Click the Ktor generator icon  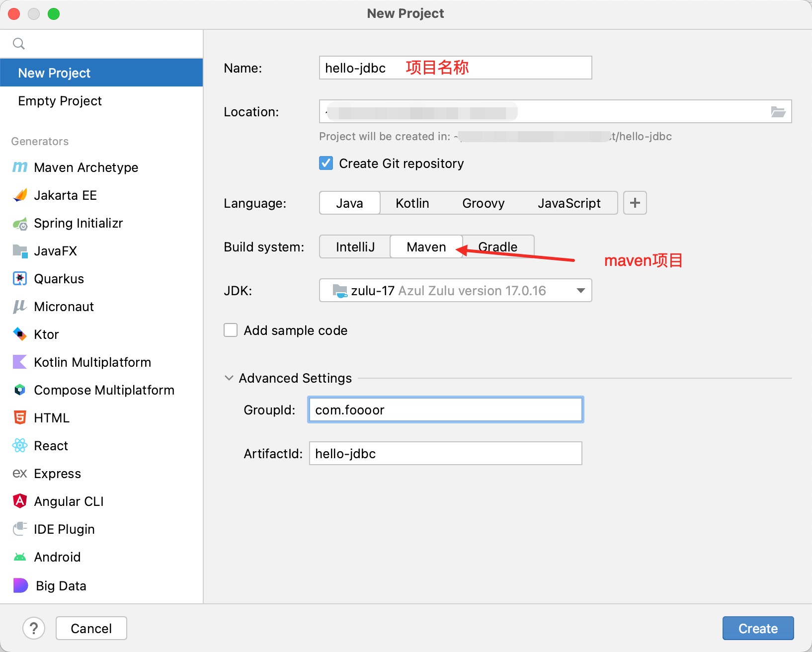point(20,334)
